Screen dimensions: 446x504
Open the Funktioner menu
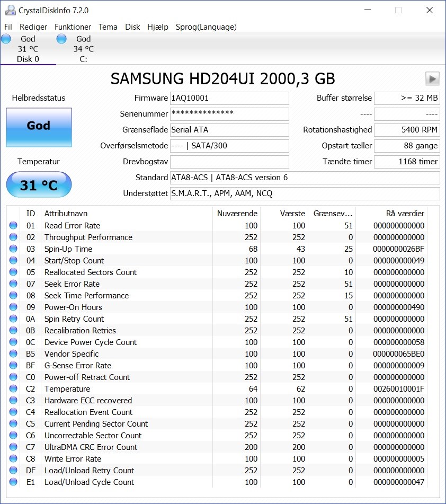coord(73,27)
